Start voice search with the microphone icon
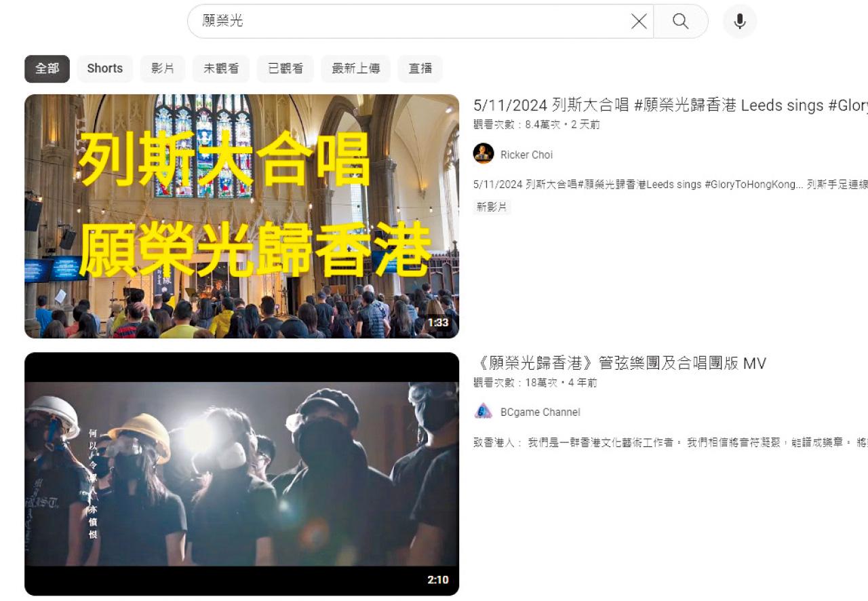Screen dimensions: 868x601 pos(739,22)
